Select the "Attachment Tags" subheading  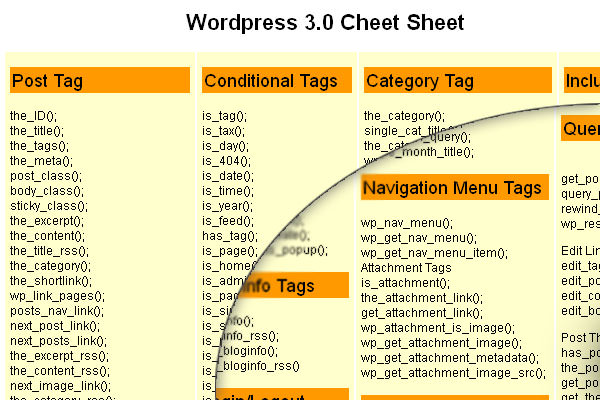tap(406, 268)
